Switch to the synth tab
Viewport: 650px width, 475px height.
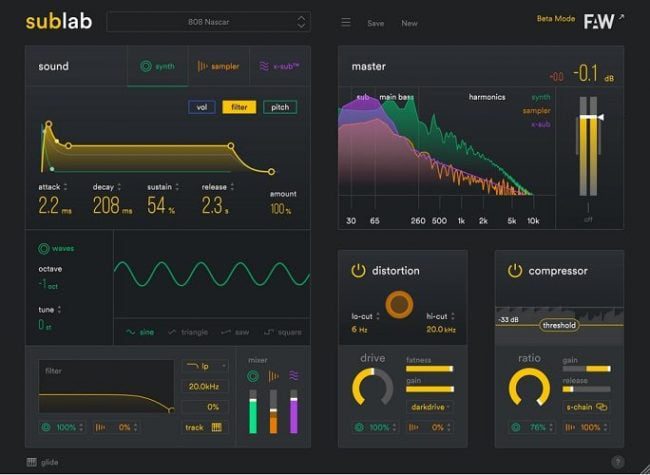[158, 66]
